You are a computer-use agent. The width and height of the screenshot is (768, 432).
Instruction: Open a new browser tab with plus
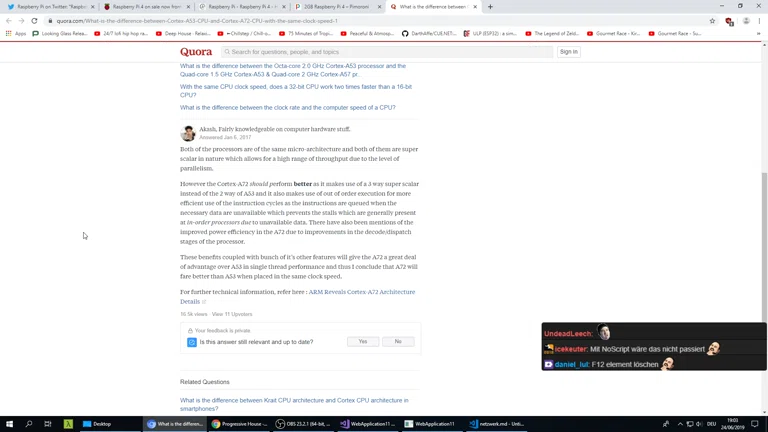pyautogui.click(x=490, y=7)
